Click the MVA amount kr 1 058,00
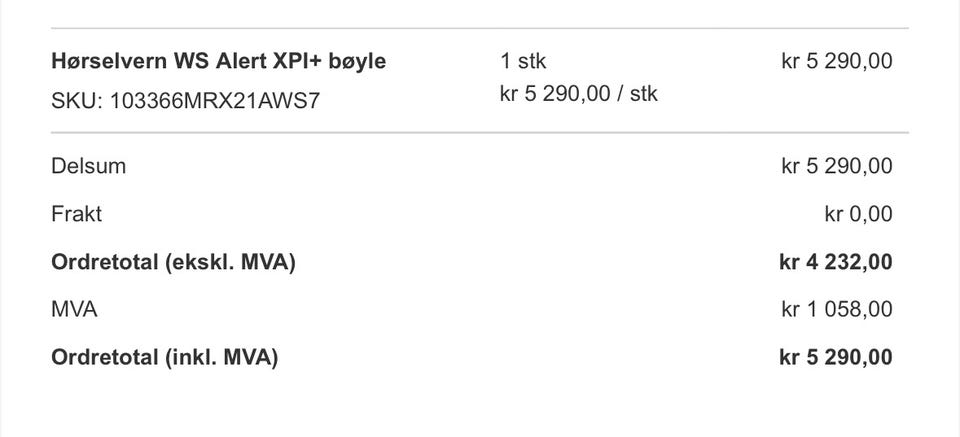The height and width of the screenshot is (437, 960). click(x=837, y=310)
